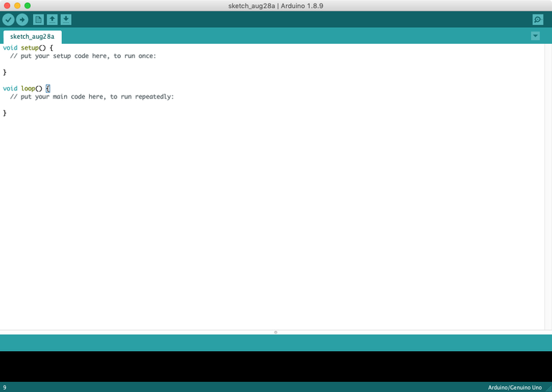Click the Arduino/Genuino Uno board label
552x392 pixels.
tap(515, 387)
